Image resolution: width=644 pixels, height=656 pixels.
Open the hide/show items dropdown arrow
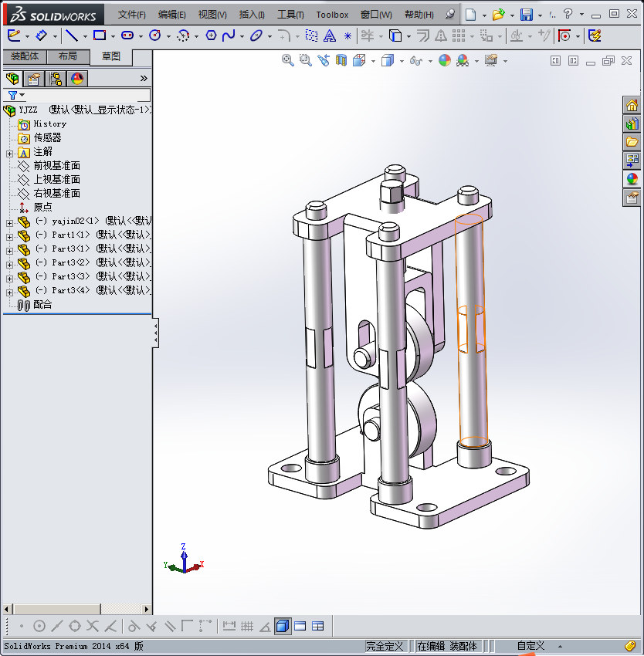[x=430, y=61]
